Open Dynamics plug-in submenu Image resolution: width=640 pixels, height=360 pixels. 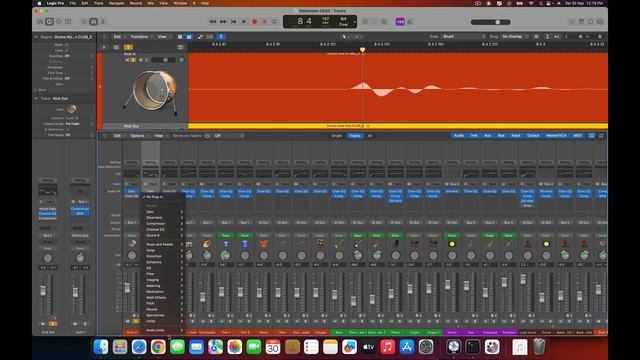pos(163,262)
